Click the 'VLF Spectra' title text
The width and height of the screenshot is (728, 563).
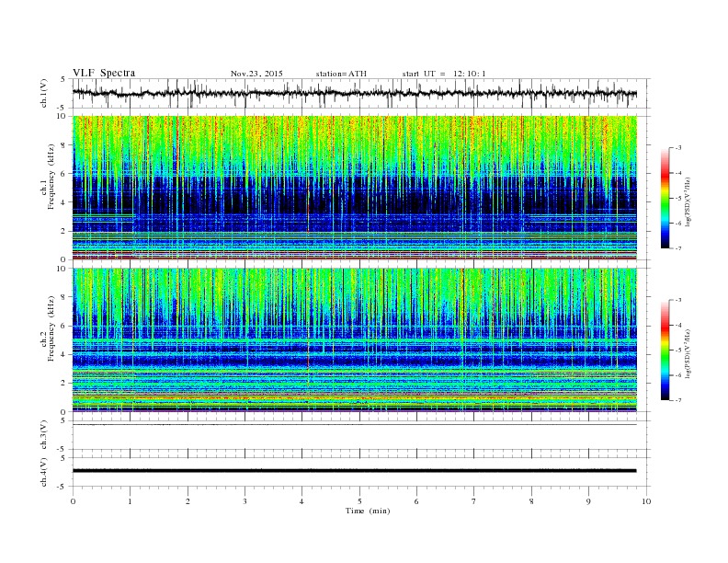tap(104, 73)
